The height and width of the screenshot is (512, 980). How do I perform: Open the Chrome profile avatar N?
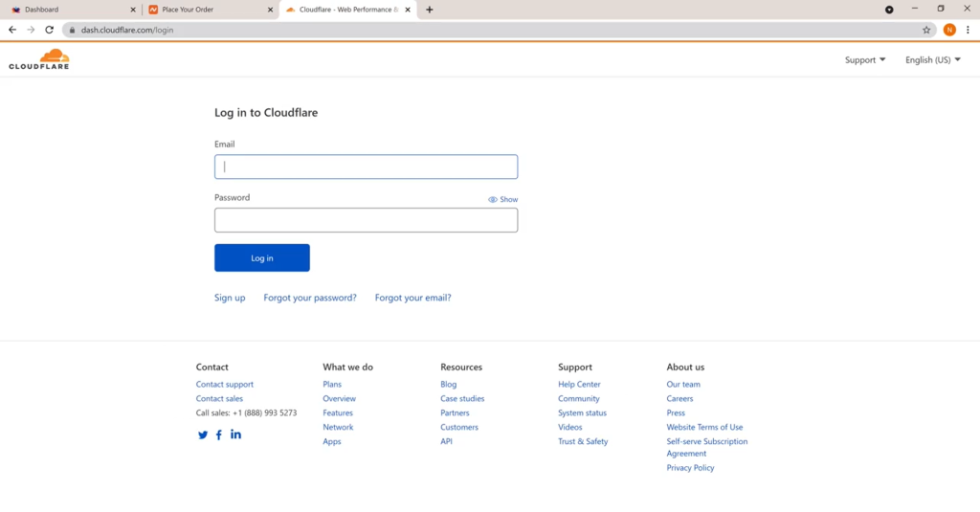point(949,30)
